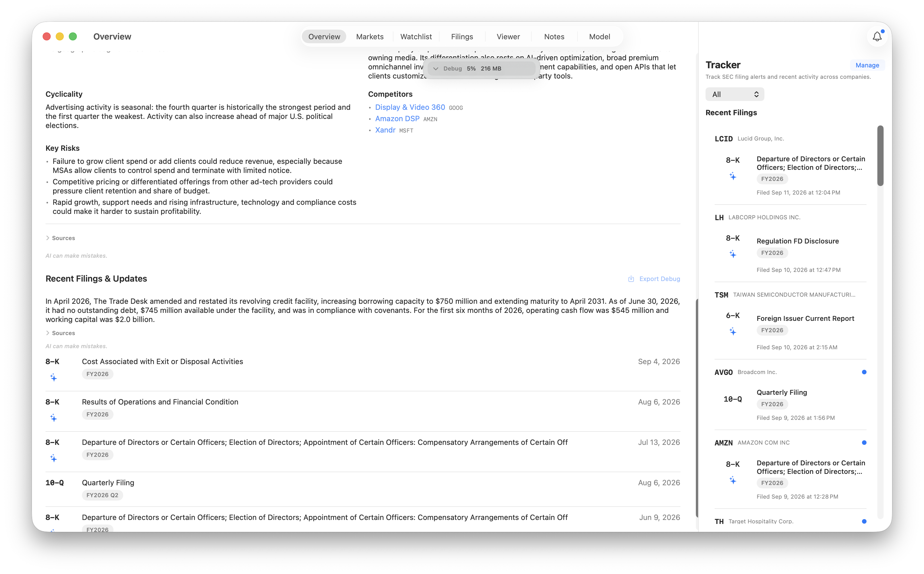Screen dimensions: 924x574
Task: Open the All filter dropdown in Tracker
Action: click(735, 94)
